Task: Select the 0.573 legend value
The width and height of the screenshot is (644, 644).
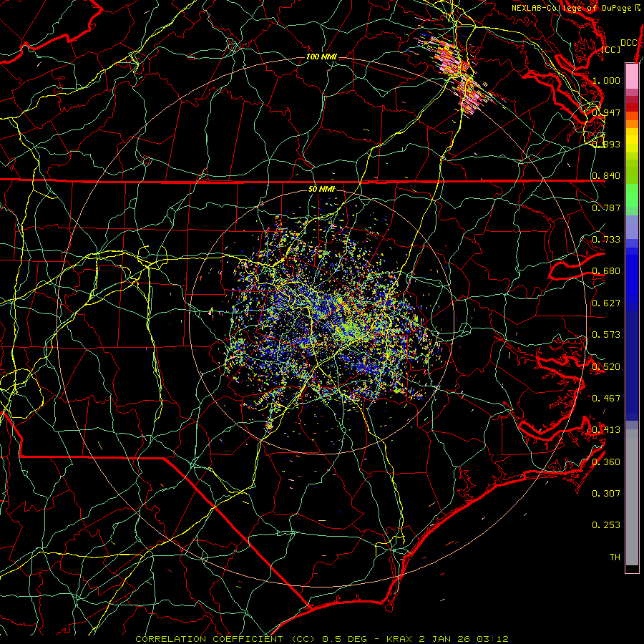Action: point(606,334)
